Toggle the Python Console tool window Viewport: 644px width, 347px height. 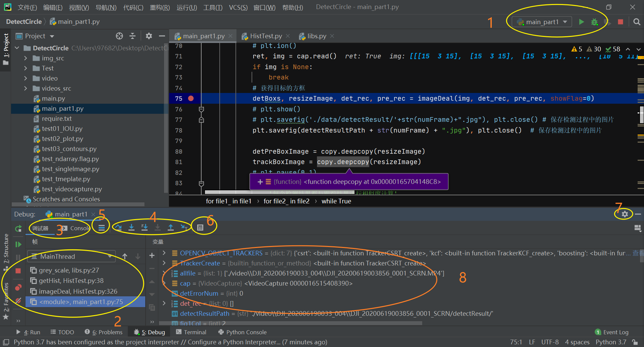pyautogui.click(x=242, y=332)
